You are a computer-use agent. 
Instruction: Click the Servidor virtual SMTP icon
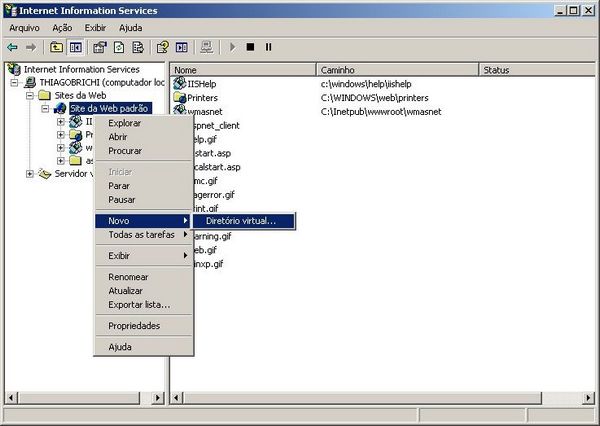[45, 174]
